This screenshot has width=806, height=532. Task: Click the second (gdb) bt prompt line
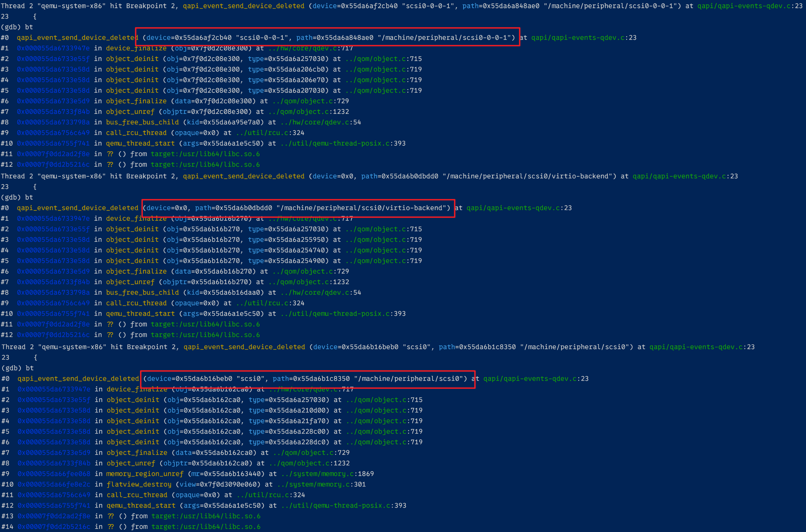(17, 197)
